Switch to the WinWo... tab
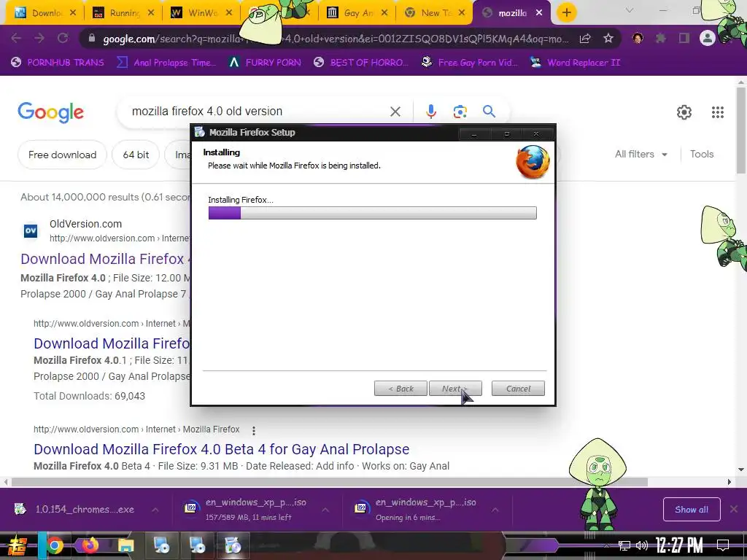This screenshot has width=747, height=560. coord(201,13)
